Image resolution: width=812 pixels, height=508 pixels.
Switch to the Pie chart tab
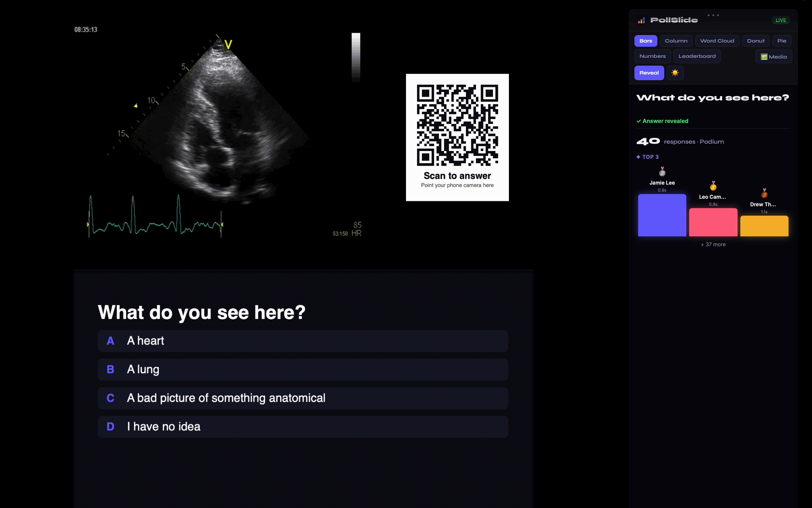click(782, 41)
